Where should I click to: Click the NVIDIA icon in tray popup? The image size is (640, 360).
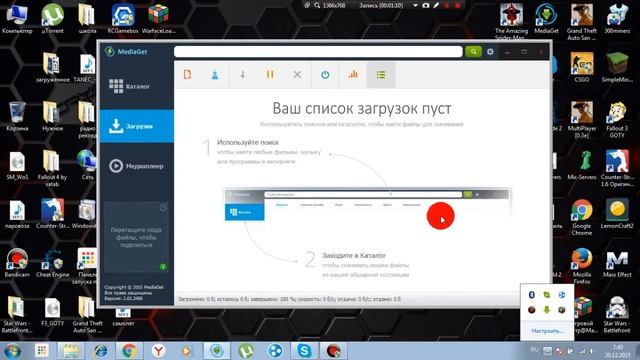click(547, 295)
